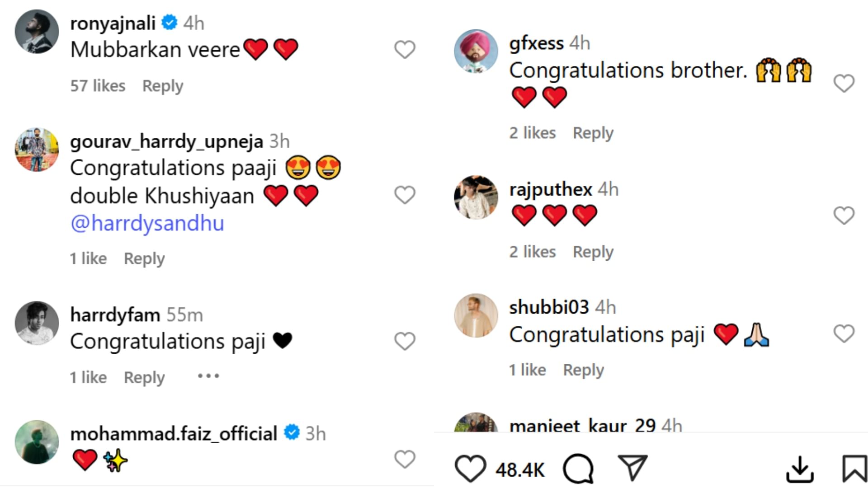Reply to ronyajnali's comment
Viewport: 868px width, 488px height.
click(163, 86)
